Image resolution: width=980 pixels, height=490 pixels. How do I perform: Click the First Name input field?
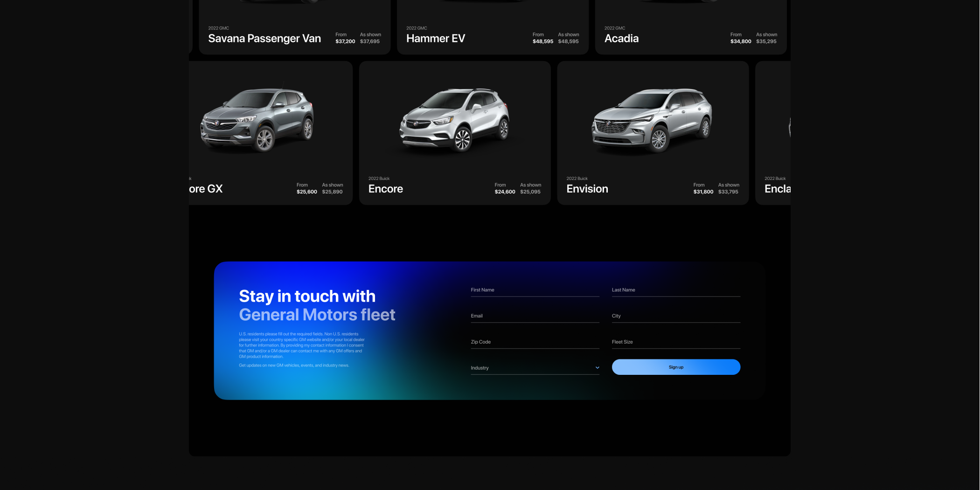pos(535,290)
